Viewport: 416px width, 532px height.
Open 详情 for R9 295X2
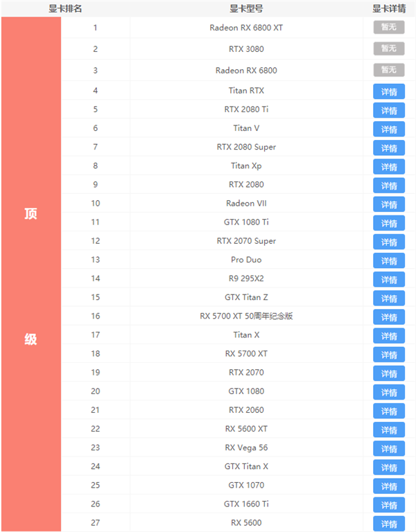point(389,279)
